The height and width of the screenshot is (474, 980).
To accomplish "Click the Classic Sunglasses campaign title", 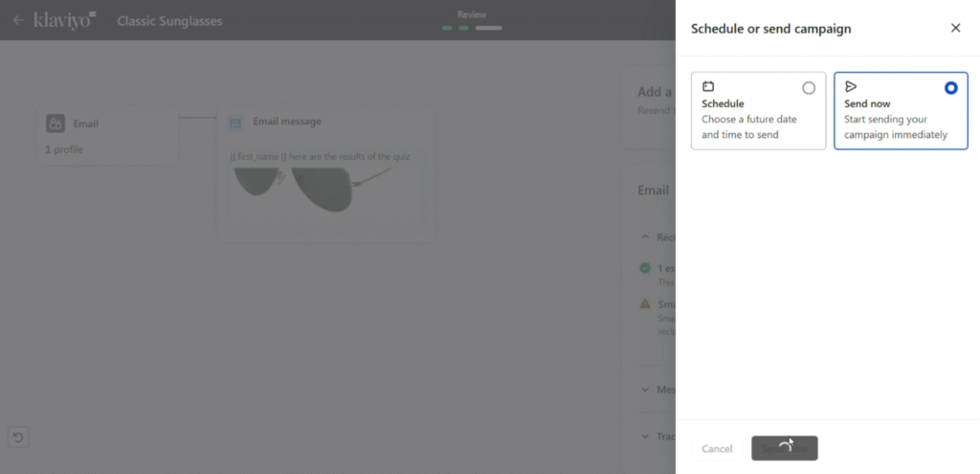I will (x=169, y=21).
